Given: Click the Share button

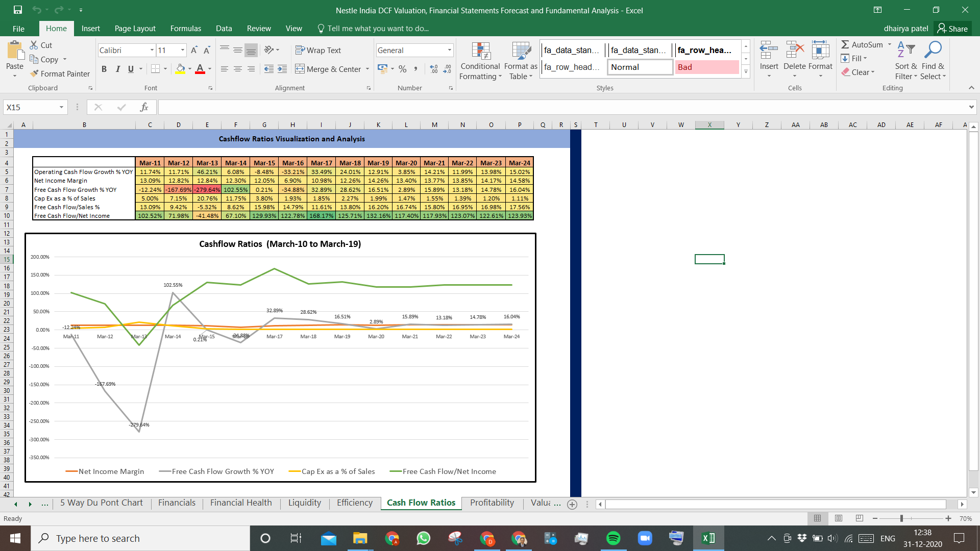Looking at the screenshot, I should click(x=952, y=29).
